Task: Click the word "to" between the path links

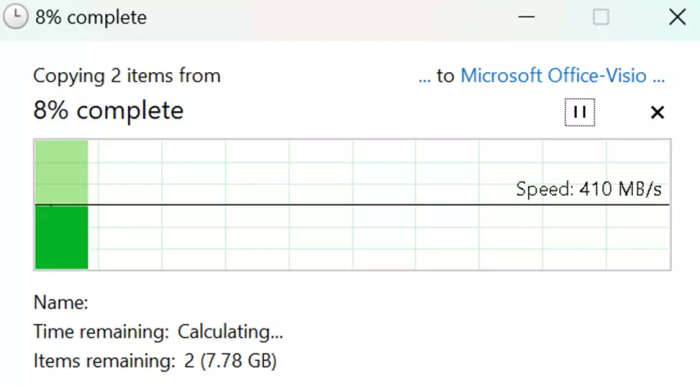Action: (445, 76)
